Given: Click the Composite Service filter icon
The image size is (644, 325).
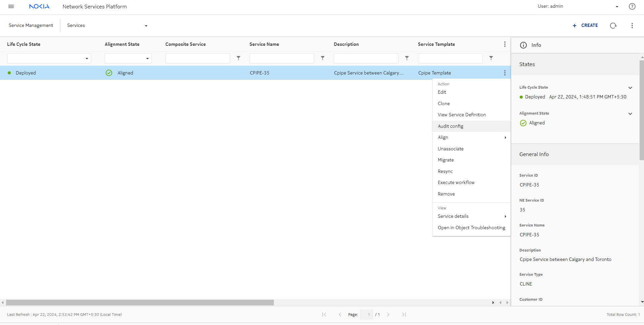Looking at the screenshot, I should [238, 58].
